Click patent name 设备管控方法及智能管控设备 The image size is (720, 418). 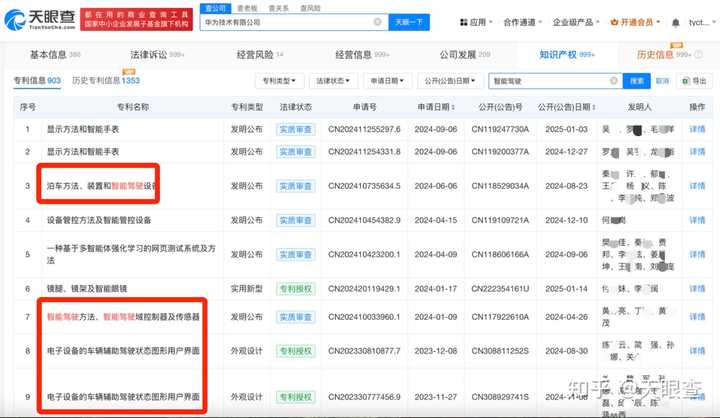point(99,220)
